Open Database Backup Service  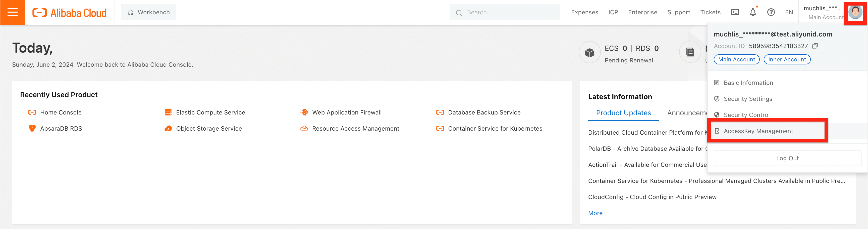pos(484,112)
